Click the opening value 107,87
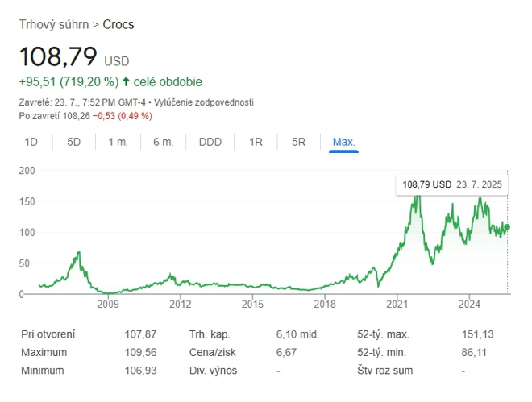Screen dimensions: 532x402 (x=140, y=334)
